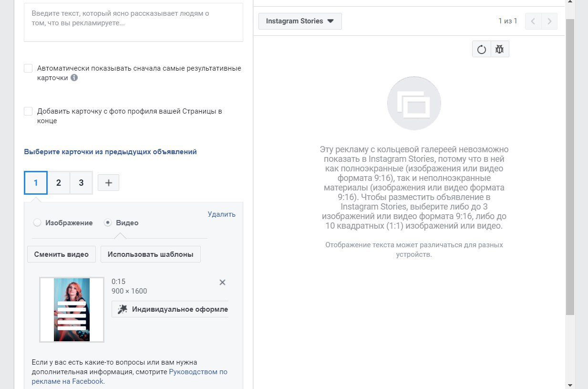Click the bug report icon
588x389 pixels.
(500, 49)
